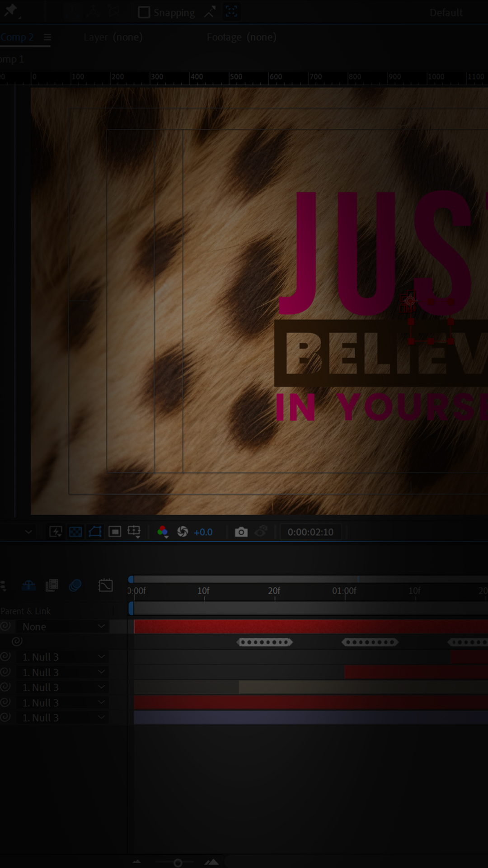Zoom in the timeline with the large mountain icon
Screen dimensions: 488x868
pos(211,862)
